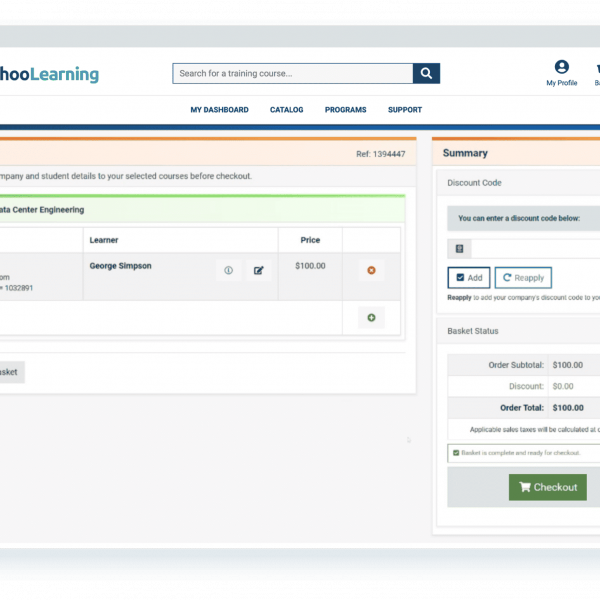Focus the discount code input box
Image resolution: width=600 pixels, height=600 pixels.
click(535, 248)
